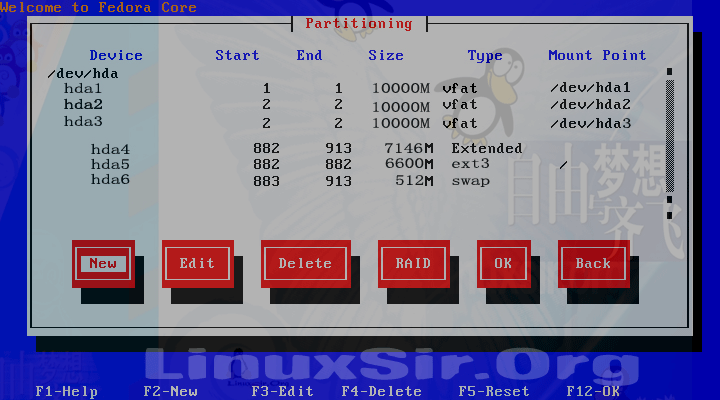Click the root mount point of hda5
The width and height of the screenshot is (720, 400).
[x=563, y=164]
